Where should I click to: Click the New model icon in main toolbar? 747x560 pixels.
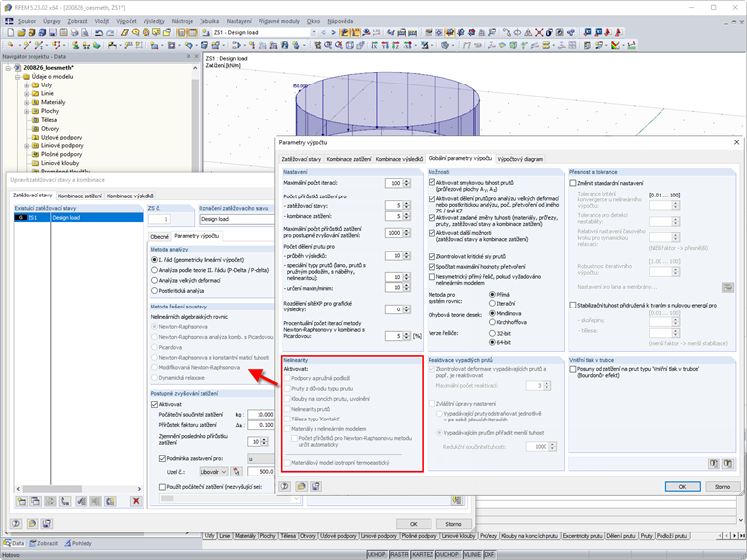[11, 32]
